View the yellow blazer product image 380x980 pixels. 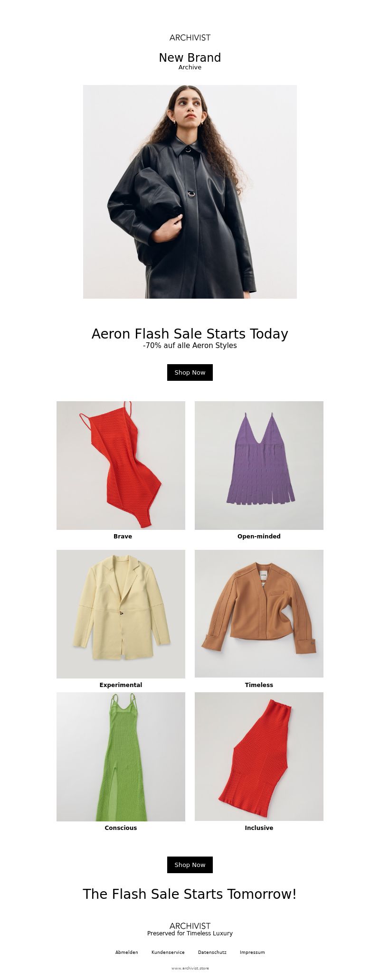pyautogui.click(x=121, y=614)
